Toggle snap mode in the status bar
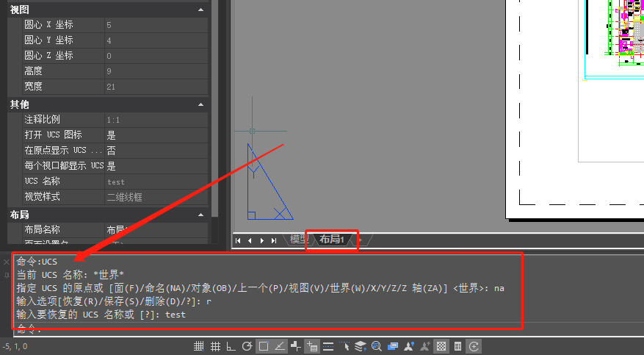This screenshot has width=644, height=355. tap(199, 346)
